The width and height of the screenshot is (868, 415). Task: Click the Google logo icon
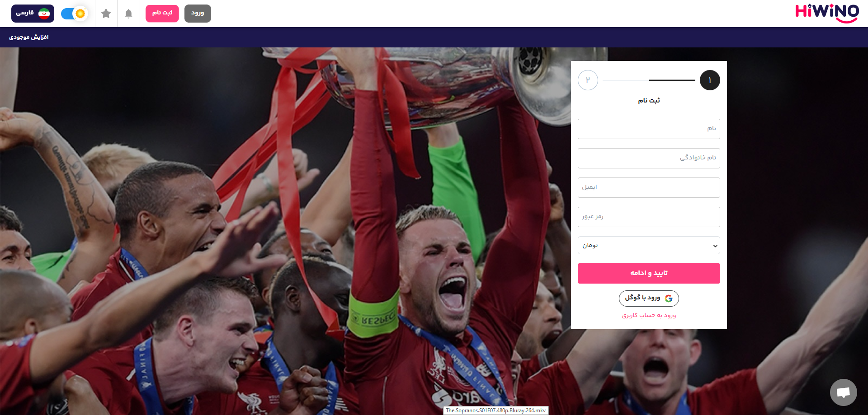[x=669, y=298]
